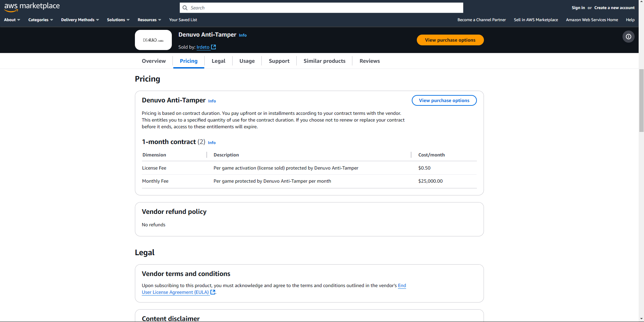Click the scrollbar up arrow
The height and width of the screenshot is (322, 644).
pos(641,3)
